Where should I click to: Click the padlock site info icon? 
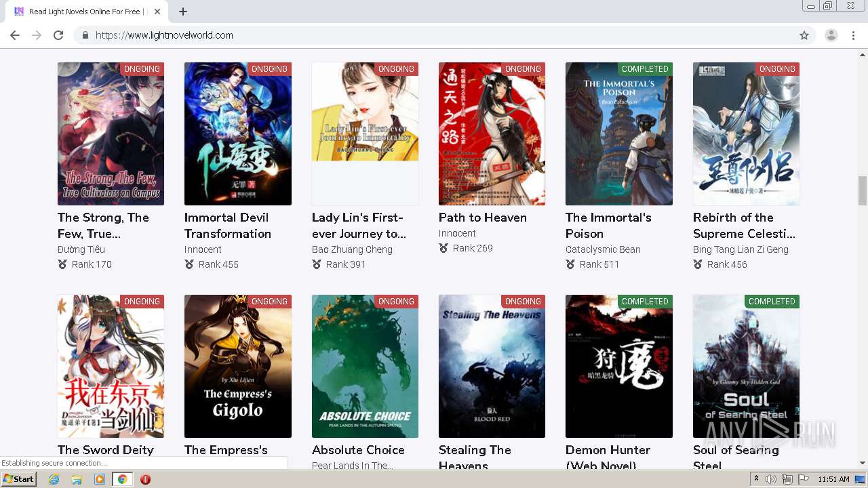[85, 35]
